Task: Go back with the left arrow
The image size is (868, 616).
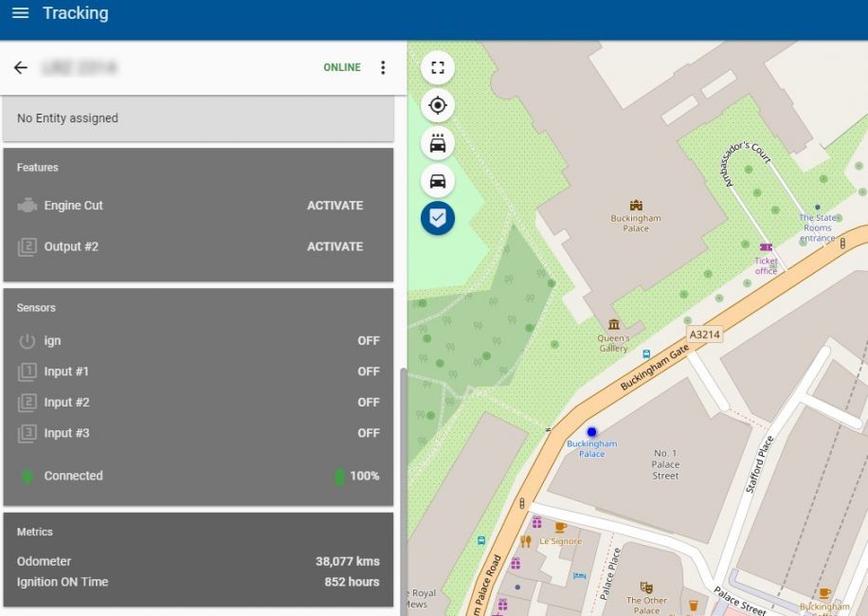Action: coord(21,67)
